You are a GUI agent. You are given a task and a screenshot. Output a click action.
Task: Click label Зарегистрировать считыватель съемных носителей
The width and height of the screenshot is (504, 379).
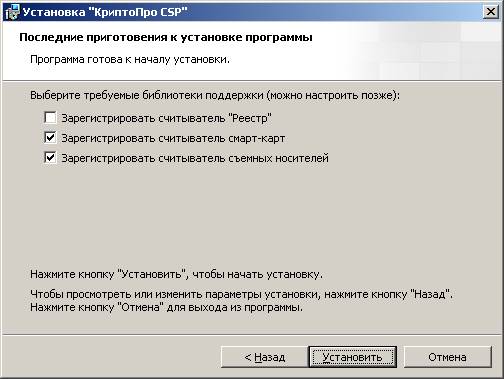(x=195, y=158)
